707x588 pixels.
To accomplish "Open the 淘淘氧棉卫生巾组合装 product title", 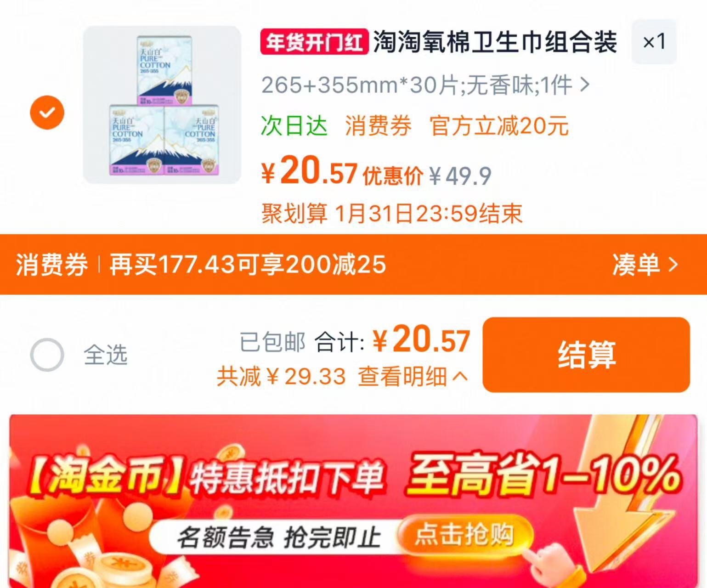I will [x=495, y=42].
